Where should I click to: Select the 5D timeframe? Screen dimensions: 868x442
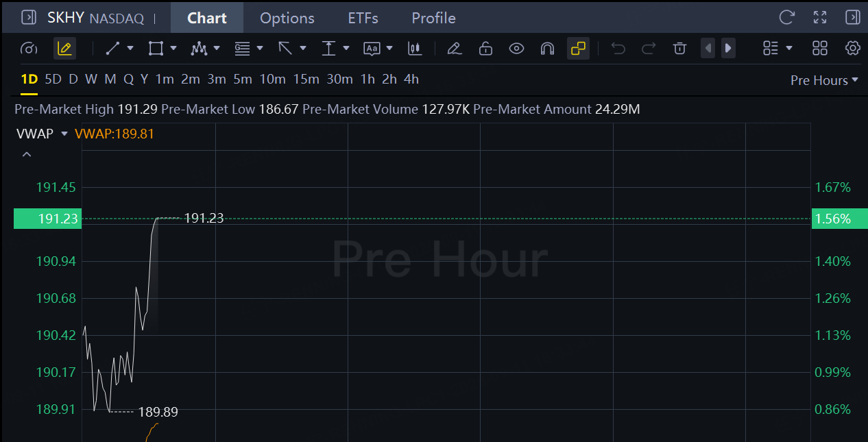point(53,79)
